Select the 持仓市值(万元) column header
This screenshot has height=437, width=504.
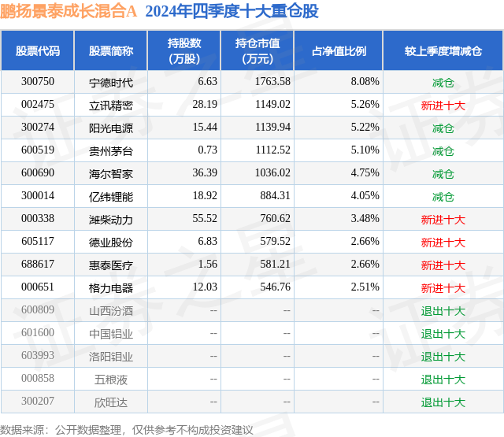(x=258, y=50)
